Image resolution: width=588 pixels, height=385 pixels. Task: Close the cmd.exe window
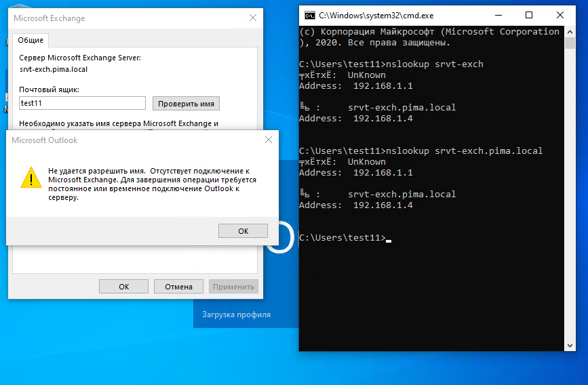point(560,16)
